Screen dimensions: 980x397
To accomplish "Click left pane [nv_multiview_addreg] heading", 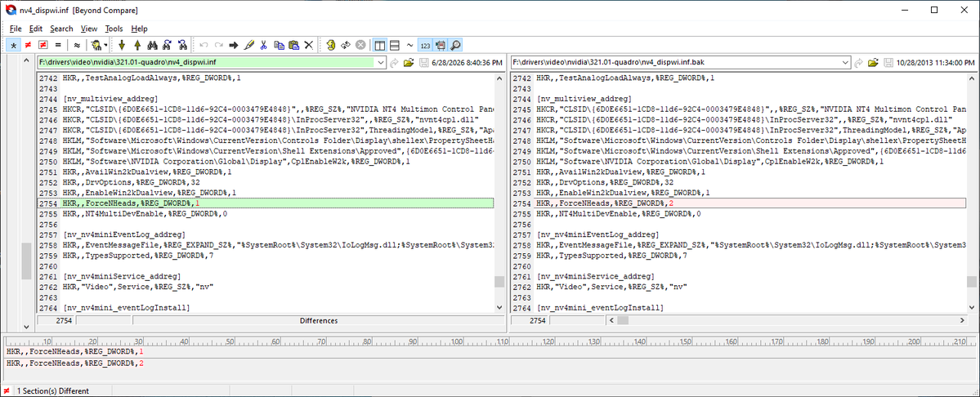I will [110, 99].
